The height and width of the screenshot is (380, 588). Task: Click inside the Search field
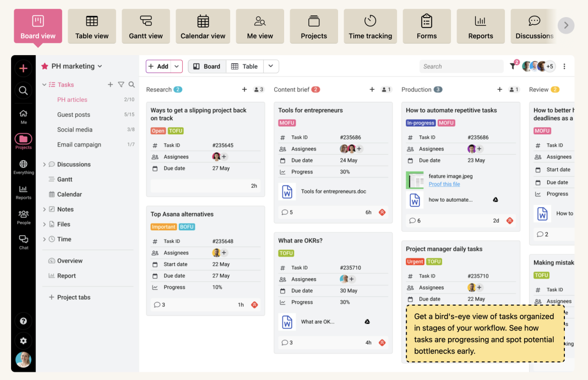(x=461, y=66)
